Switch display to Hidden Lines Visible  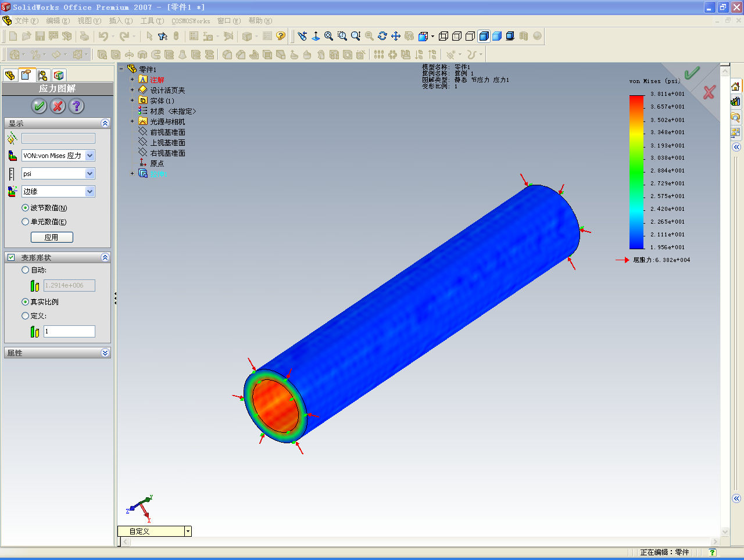[457, 36]
